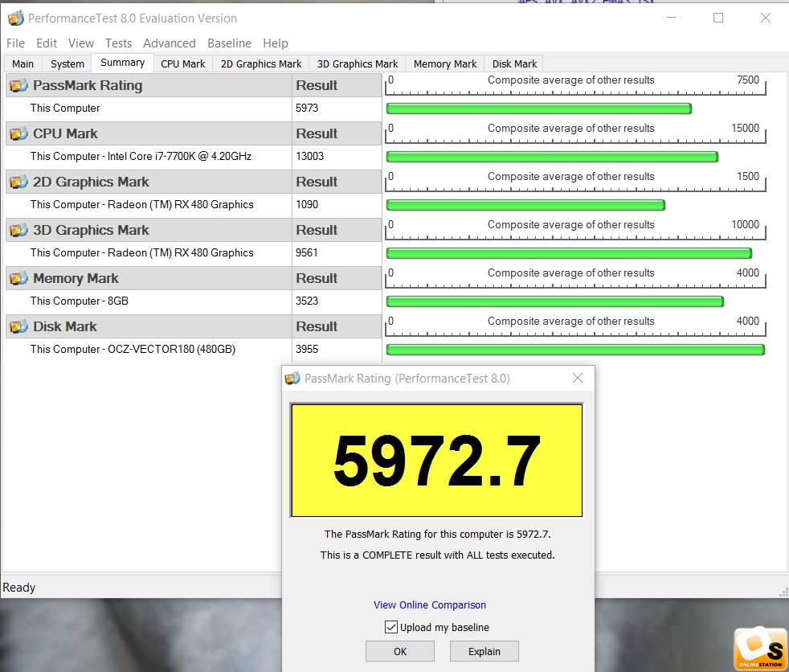Open the Help menu
The image size is (789, 672).
(x=276, y=43)
